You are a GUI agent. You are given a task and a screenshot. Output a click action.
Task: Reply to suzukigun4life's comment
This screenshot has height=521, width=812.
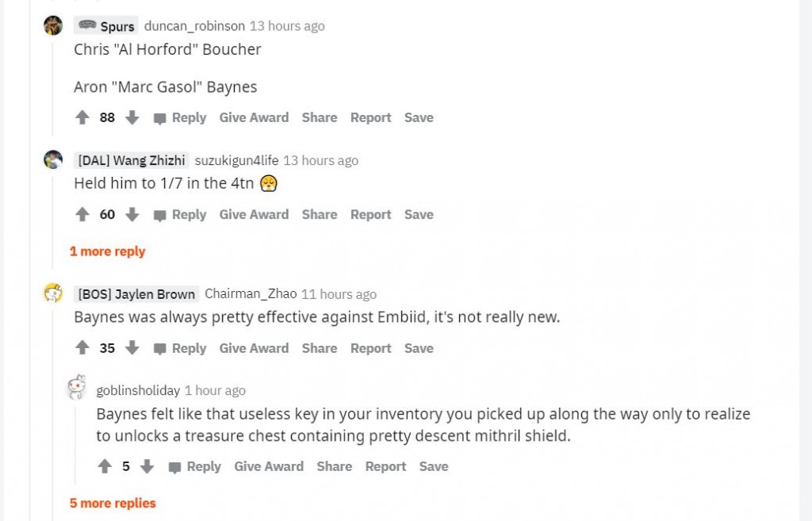pos(180,215)
